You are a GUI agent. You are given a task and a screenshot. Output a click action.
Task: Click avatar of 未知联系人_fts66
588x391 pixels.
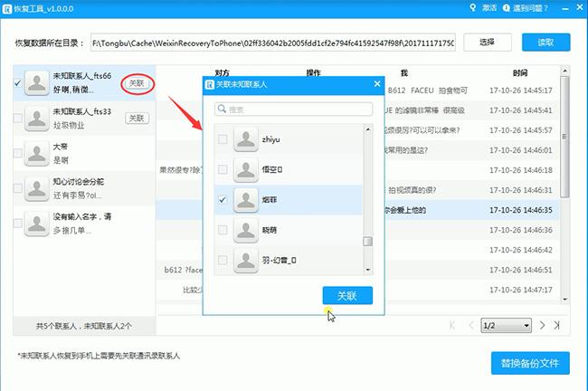pyautogui.click(x=37, y=83)
